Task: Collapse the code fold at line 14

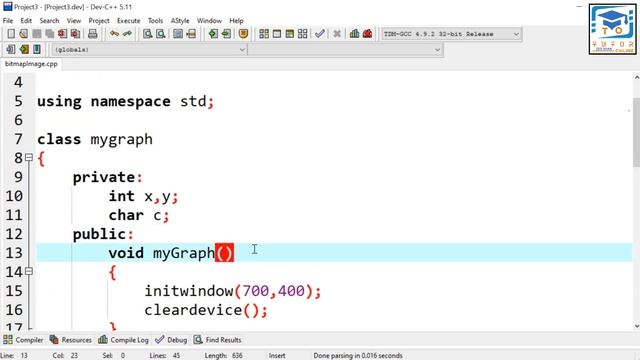Action: (x=29, y=271)
